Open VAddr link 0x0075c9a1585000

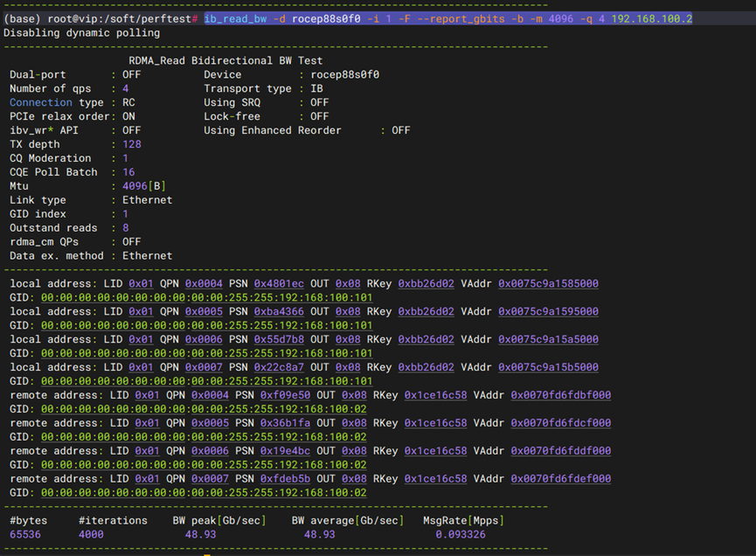[548, 284]
